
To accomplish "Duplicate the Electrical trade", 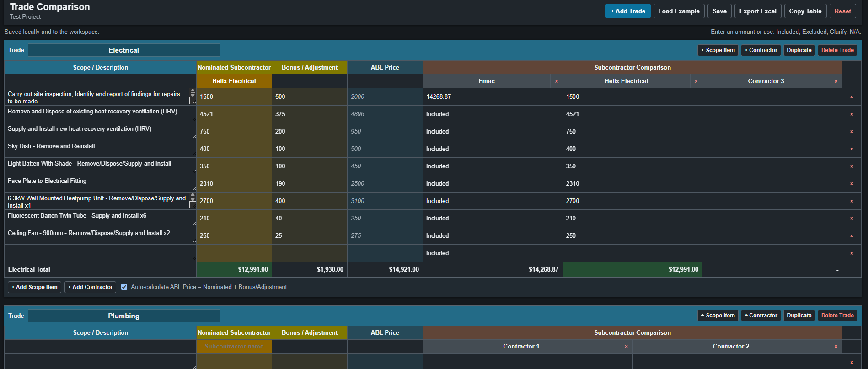I will pos(799,50).
